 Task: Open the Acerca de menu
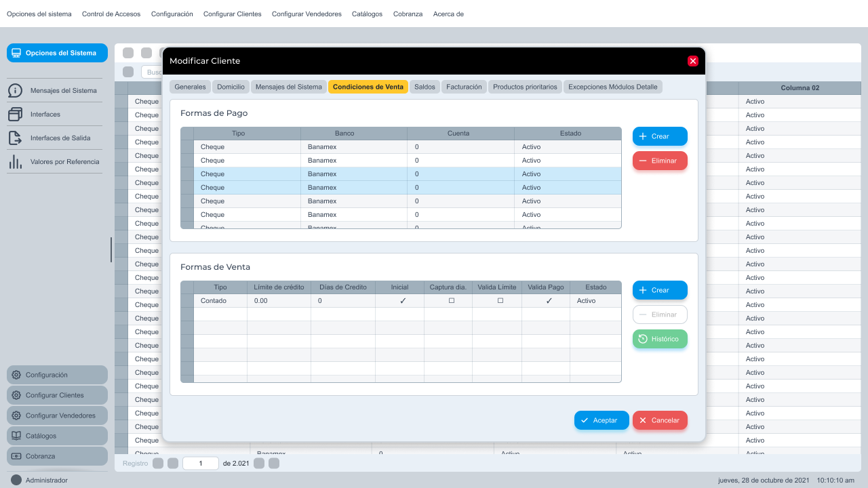pyautogui.click(x=448, y=14)
